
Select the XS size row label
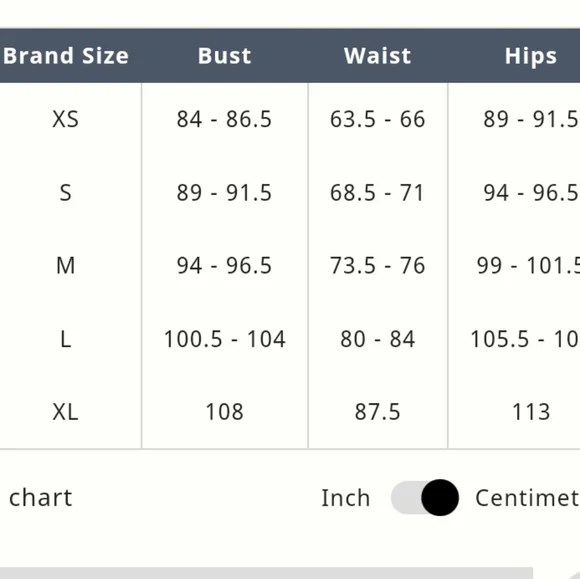[65, 119]
